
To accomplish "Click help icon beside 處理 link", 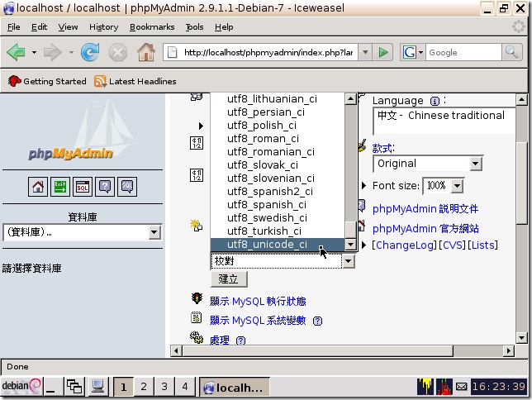I will (240, 340).
